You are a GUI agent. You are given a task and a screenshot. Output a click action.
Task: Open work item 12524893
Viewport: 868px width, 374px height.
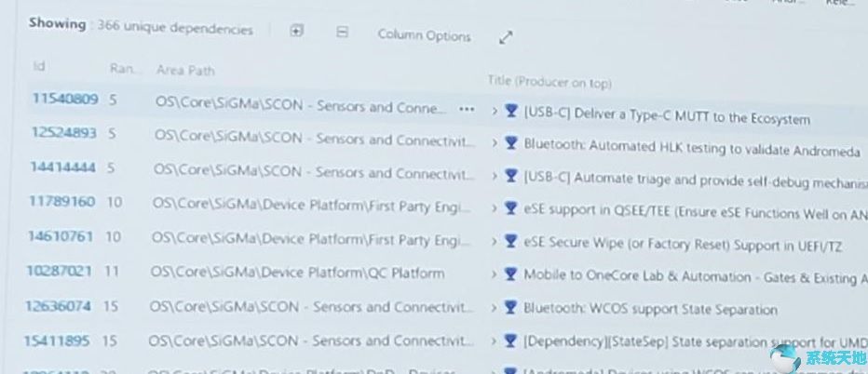point(63,133)
